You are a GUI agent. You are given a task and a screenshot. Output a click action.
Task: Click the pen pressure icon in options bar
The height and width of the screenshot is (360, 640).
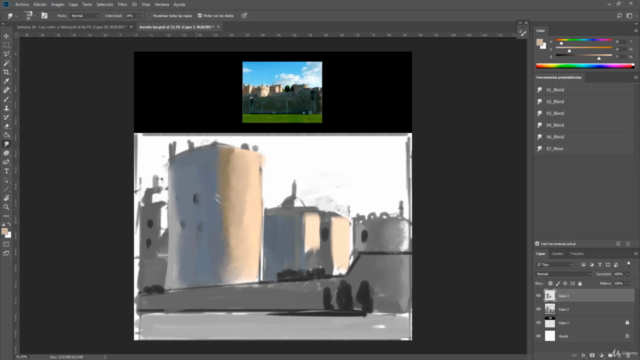click(x=244, y=16)
